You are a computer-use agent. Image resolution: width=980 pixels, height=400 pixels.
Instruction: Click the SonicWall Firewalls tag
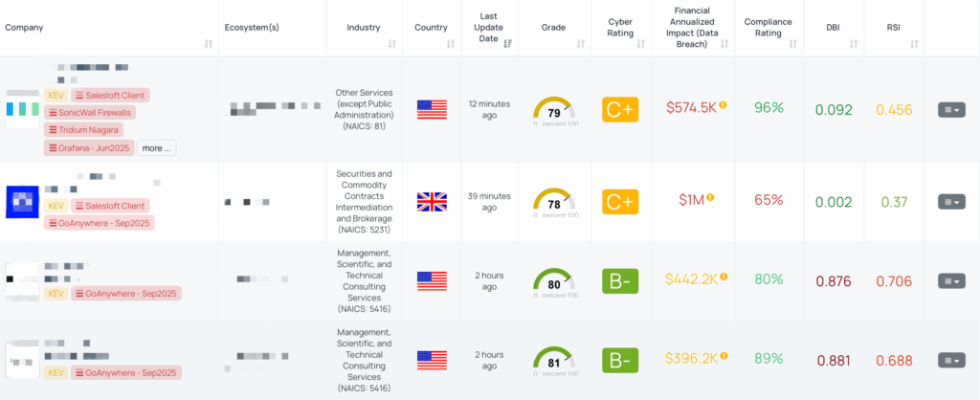pyautogui.click(x=90, y=113)
